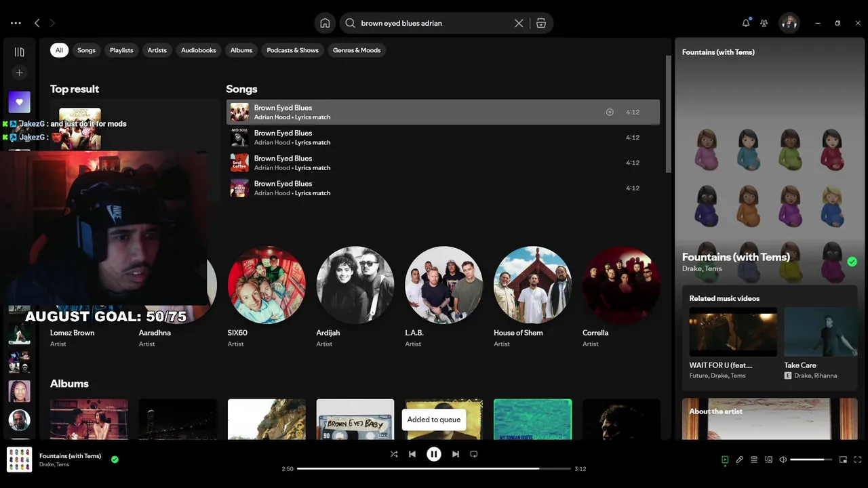Create playlist with the plus icon

pos(19,73)
